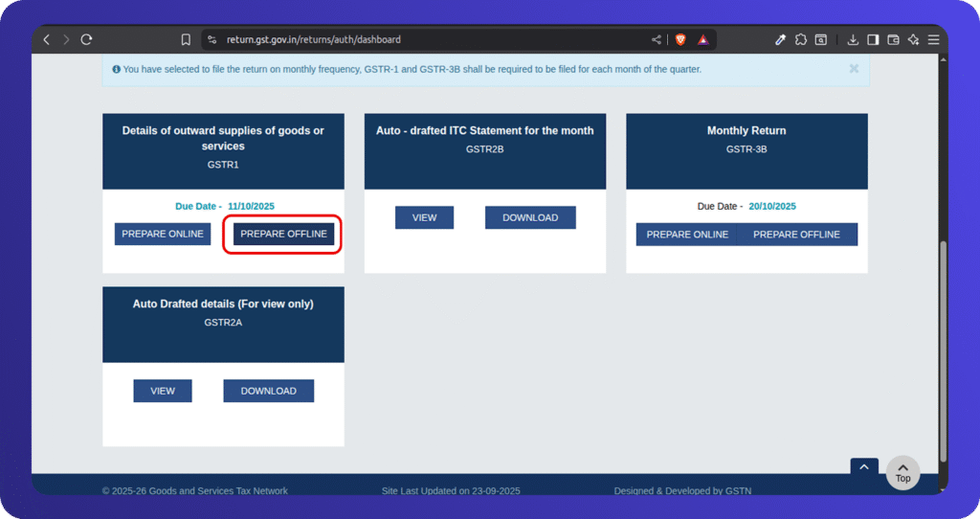Viewport: 980px width, 519px height.
Task: Toggle the browser sidebar panel
Action: [873, 39]
